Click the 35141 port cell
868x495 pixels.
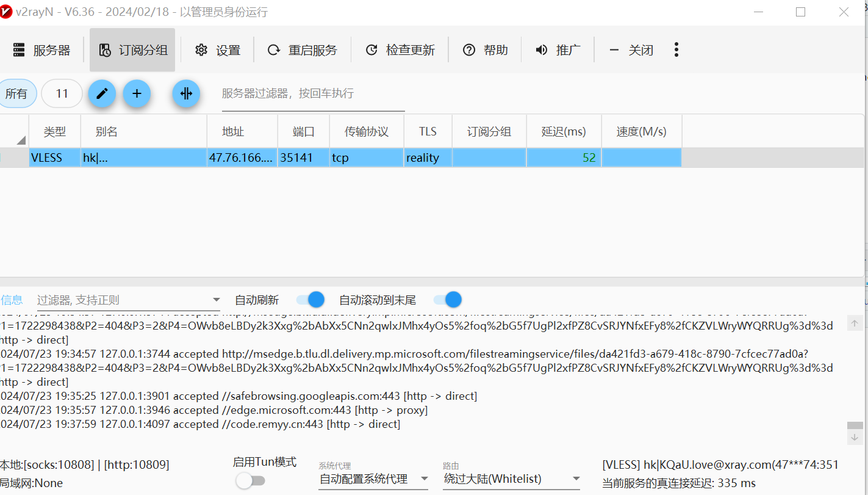[303, 157]
